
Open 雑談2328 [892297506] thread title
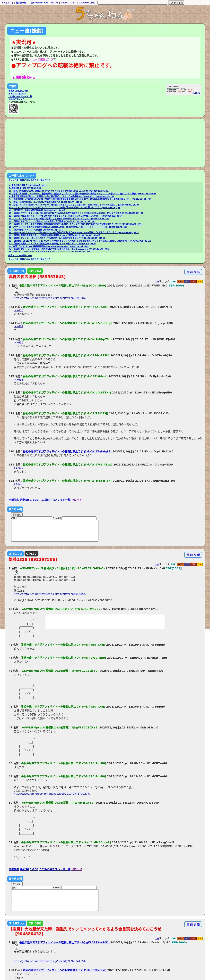pyautogui.click(x=33, y=559)
